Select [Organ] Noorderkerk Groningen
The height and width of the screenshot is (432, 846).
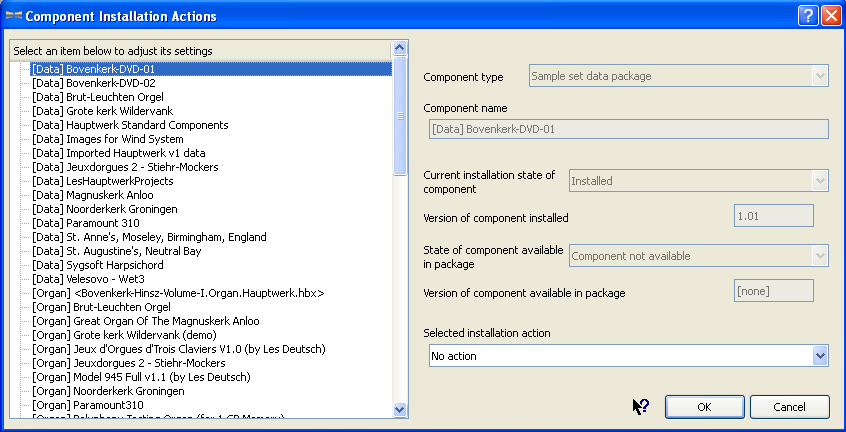coord(108,392)
